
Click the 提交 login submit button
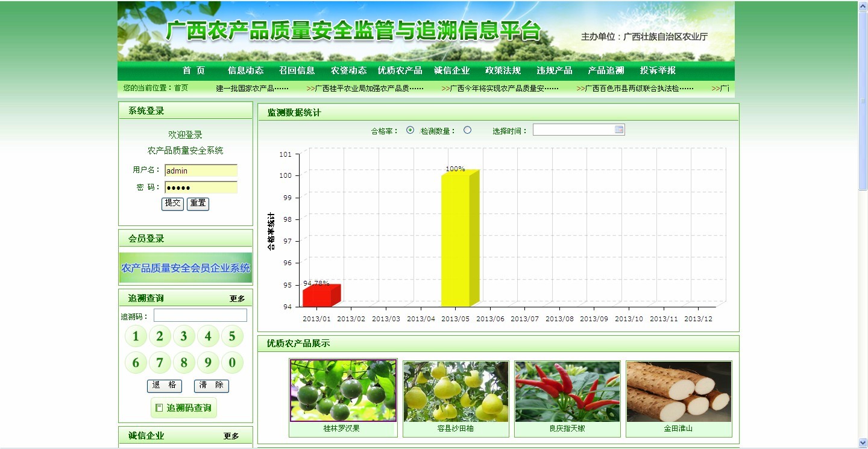pyautogui.click(x=172, y=204)
